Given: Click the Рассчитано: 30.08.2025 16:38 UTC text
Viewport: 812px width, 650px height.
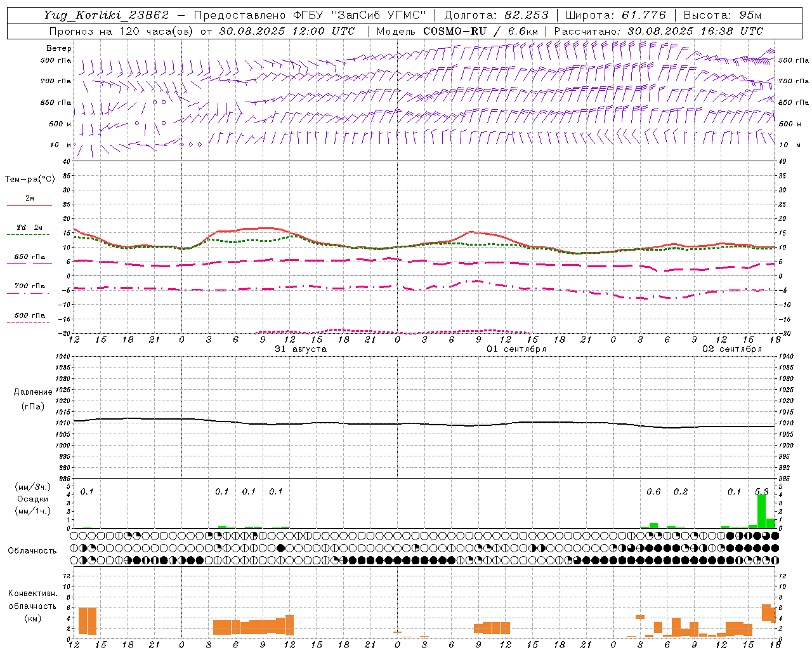Looking at the screenshot, I should 658,31.
